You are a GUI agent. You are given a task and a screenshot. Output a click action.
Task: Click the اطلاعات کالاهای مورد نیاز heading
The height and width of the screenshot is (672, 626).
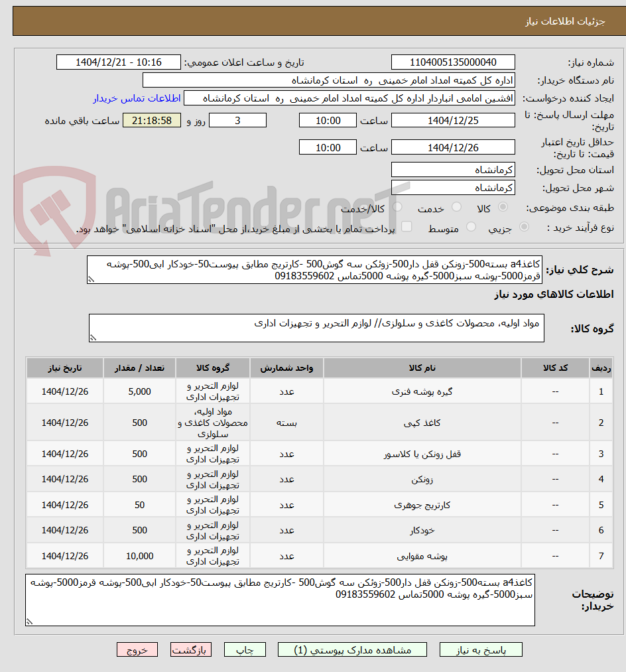click(x=554, y=294)
